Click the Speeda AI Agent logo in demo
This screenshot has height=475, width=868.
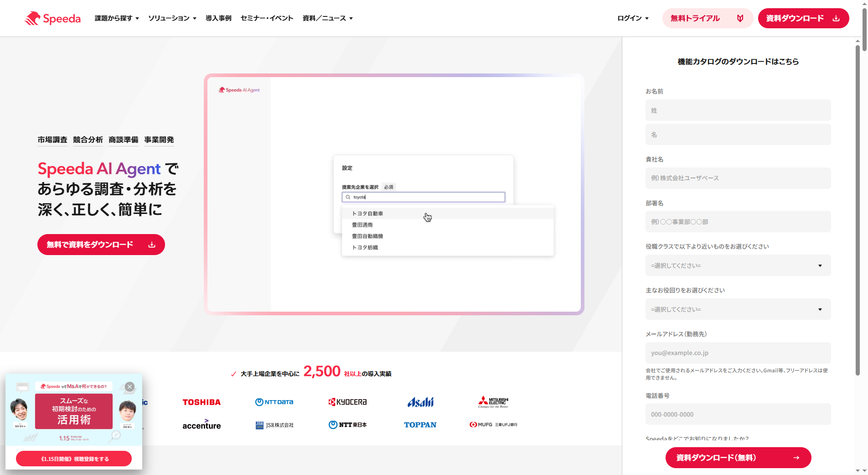[x=239, y=90]
